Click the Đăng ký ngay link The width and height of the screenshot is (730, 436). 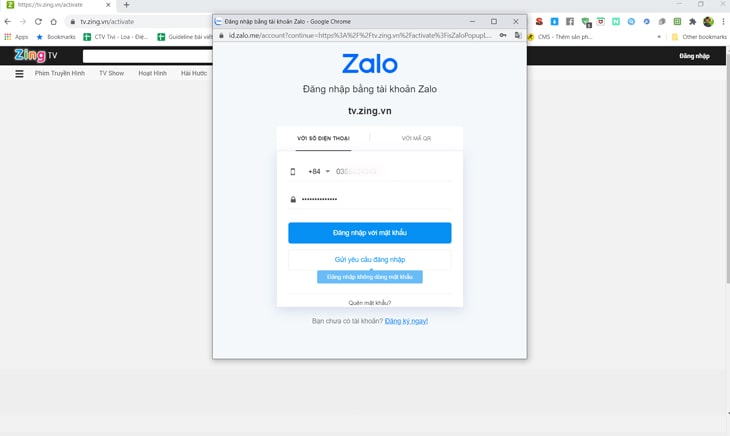pyautogui.click(x=406, y=321)
